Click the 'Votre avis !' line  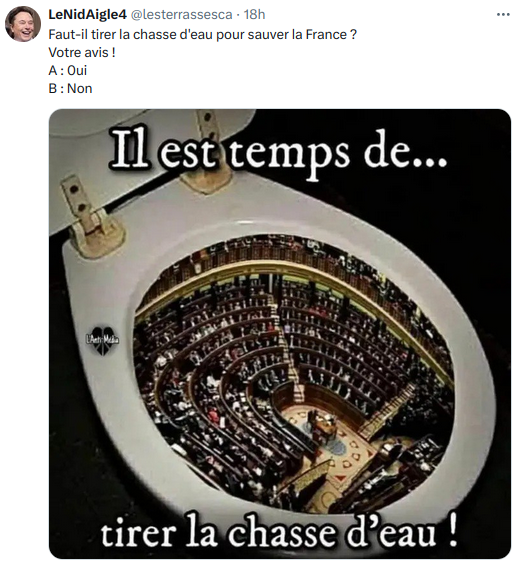(82, 52)
